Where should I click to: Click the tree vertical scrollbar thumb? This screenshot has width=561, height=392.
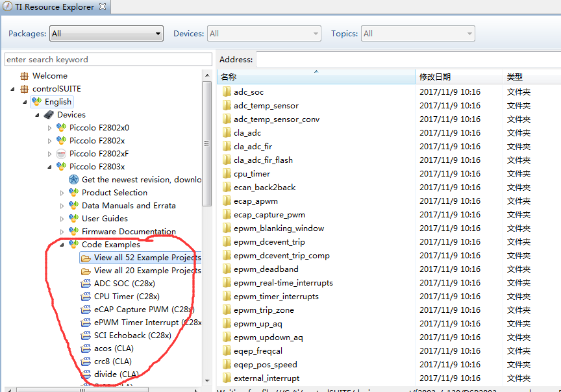pos(206,144)
